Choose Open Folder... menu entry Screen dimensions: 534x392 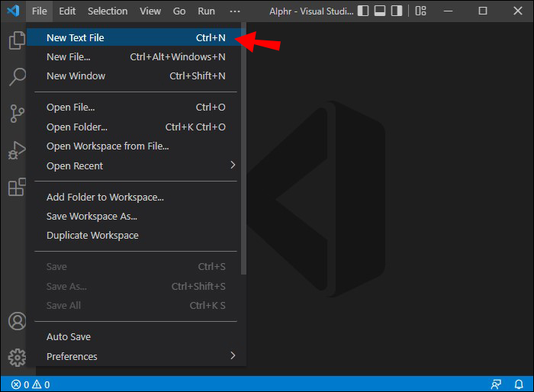[77, 127]
